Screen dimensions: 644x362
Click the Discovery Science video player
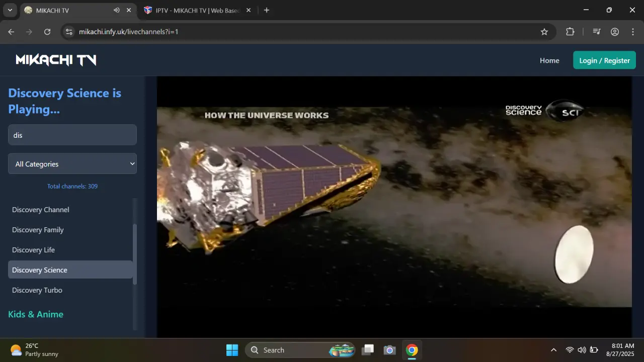pyautogui.click(x=394, y=207)
